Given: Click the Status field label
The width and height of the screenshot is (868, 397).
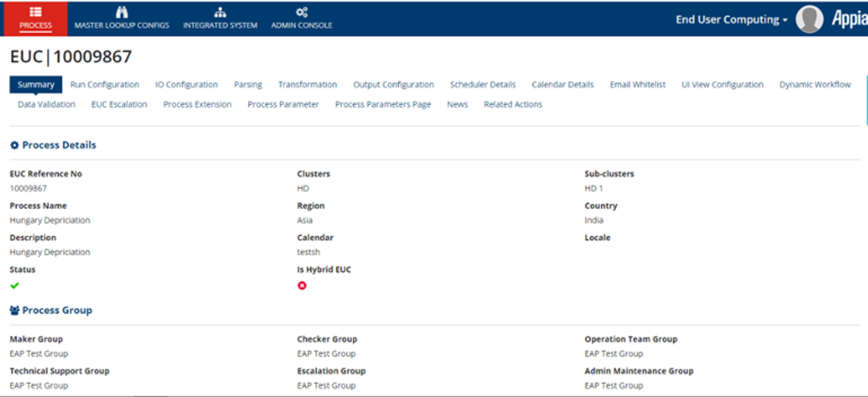Looking at the screenshot, I should 22,269.
